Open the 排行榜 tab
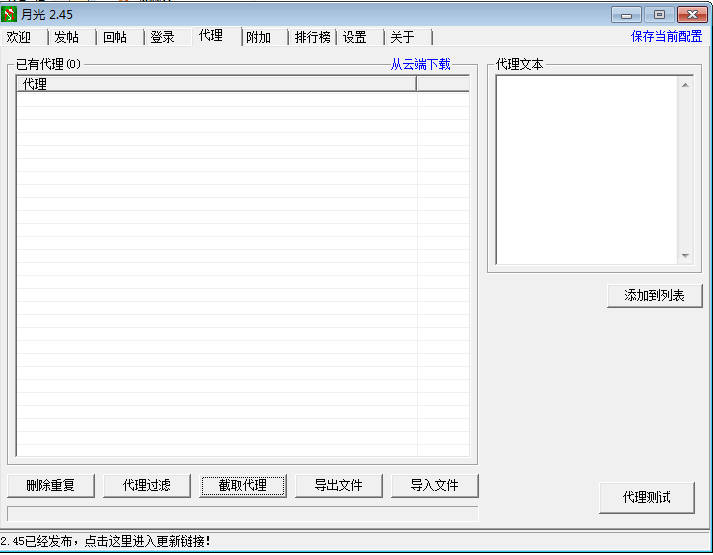The width and height of the screenshot is (713, 555). point(313,37)
